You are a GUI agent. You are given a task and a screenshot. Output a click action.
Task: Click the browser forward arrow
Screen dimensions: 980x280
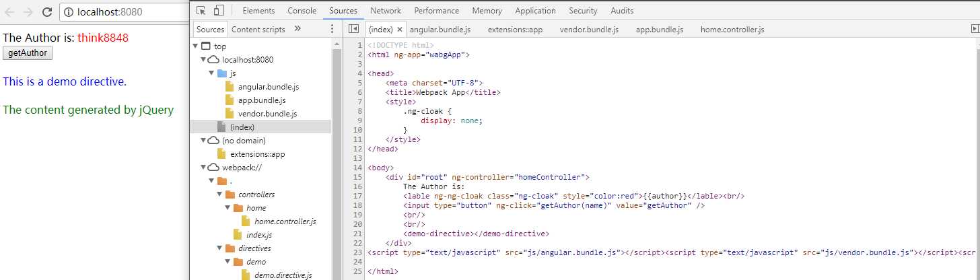[x=28, y=11]
